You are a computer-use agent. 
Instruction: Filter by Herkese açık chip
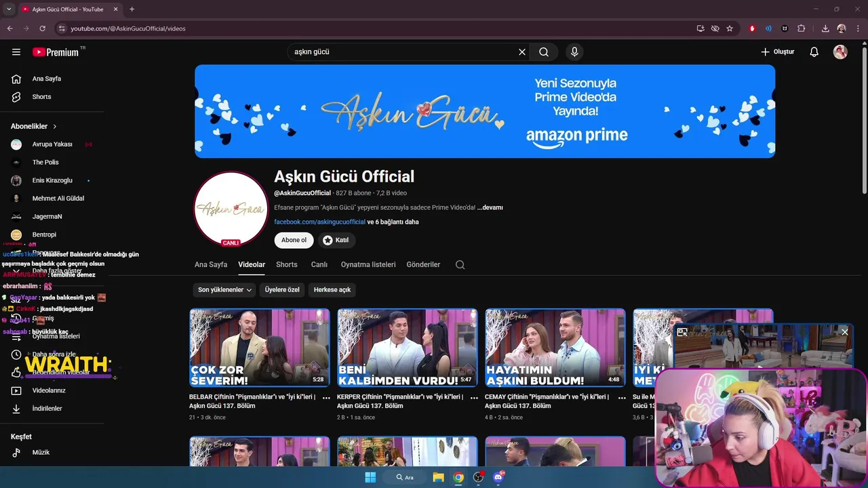(332, 290)
